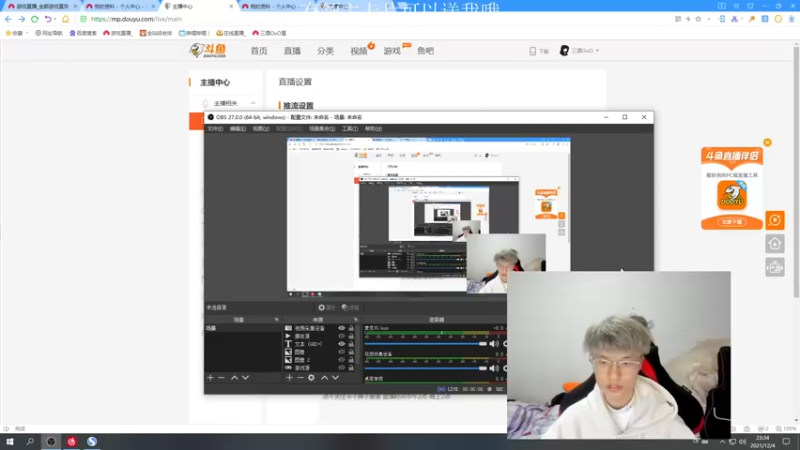
Task: Add a source with OBS plus icon
Action: click(289, 378)
